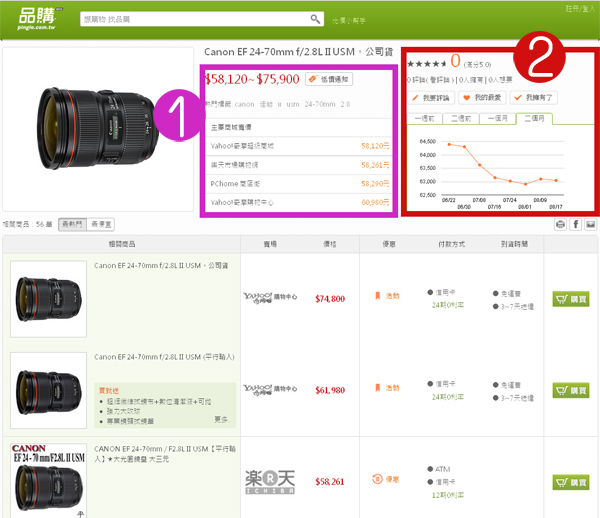Viewport: 600px width, 518px height.
Task: Click the thumbnail of the $74,800 lens listing
Action: [49, 299]
